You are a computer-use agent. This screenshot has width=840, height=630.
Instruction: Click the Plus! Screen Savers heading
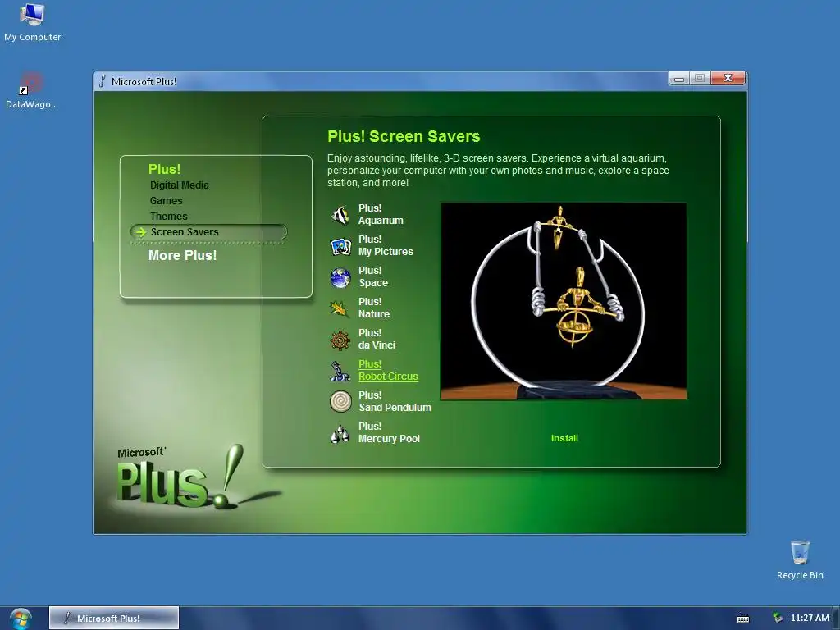(x=404, y=137)
